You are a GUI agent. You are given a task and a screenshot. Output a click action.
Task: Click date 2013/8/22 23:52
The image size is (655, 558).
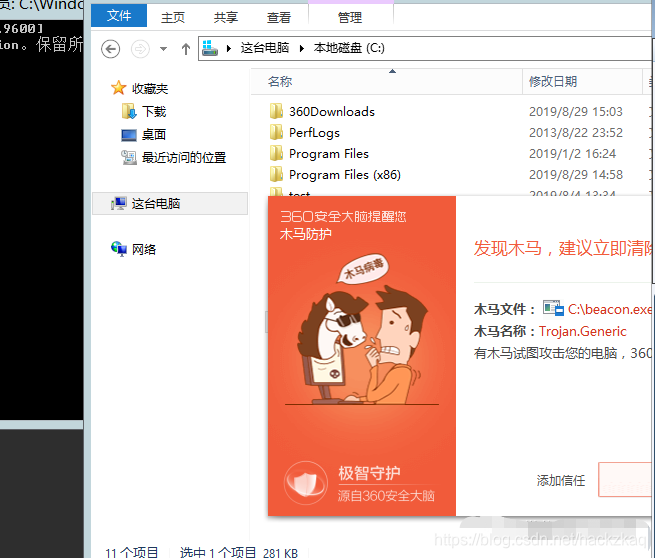click(576, 132)
